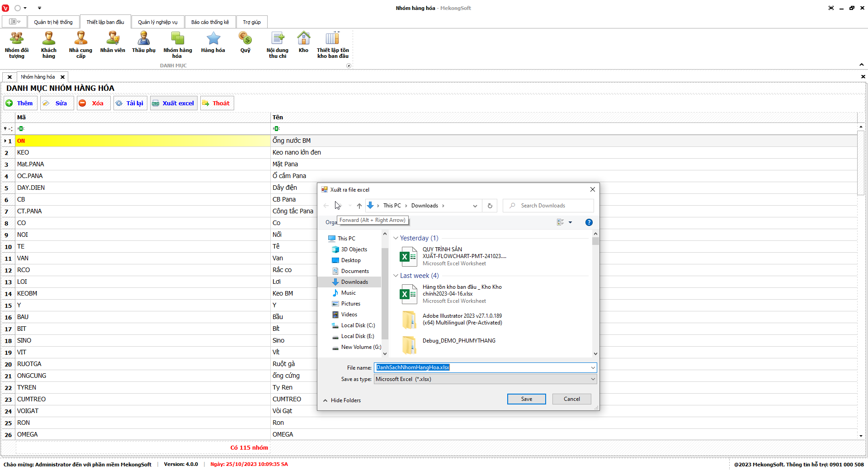Close the Xuất ra file excel dialog
The image size is (868, 470).
[x=593, y=189]
